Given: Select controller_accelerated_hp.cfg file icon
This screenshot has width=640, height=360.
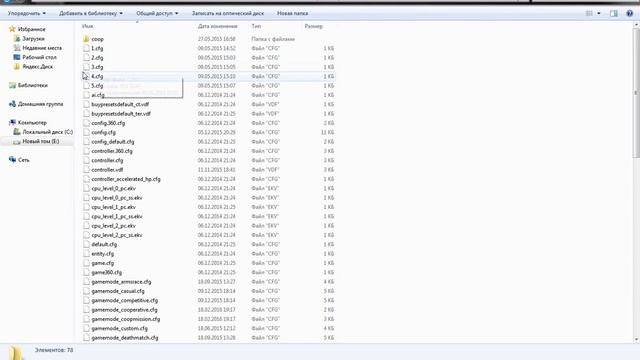Looking at the screenshot, I should pyautogui.click(x=86, y=179).
